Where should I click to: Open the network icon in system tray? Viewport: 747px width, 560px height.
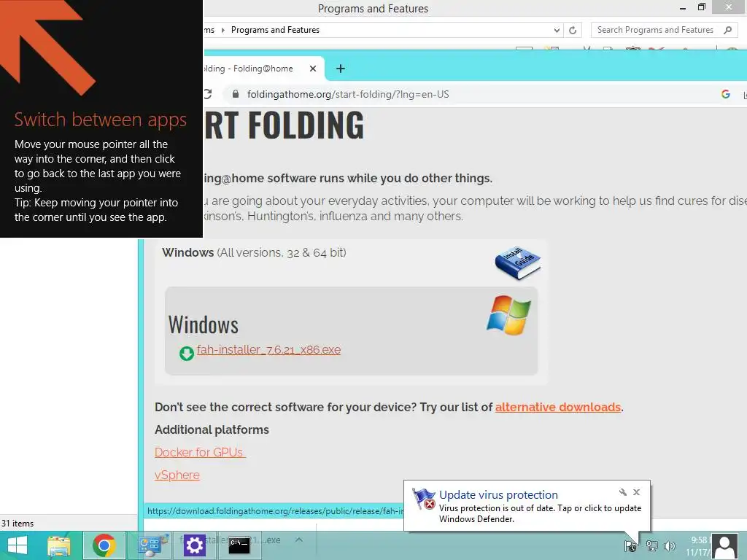click(x=651, y=546)
